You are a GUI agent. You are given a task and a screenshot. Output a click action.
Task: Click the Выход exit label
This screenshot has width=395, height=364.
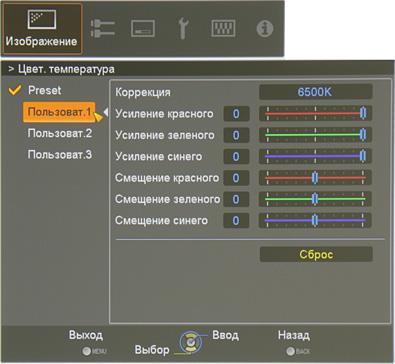tap(86, 335)
